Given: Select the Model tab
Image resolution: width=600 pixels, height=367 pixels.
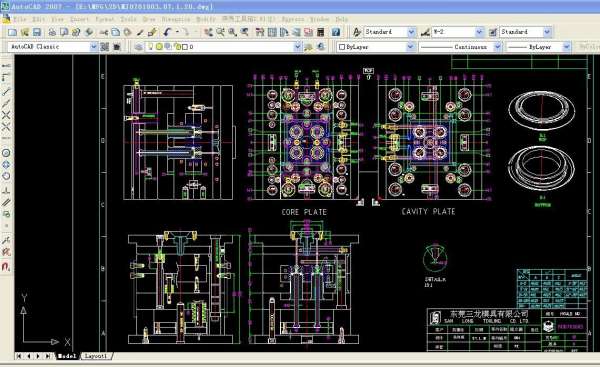Looking at the screenshot, I should pyautogui.click(x=67, y=356).
